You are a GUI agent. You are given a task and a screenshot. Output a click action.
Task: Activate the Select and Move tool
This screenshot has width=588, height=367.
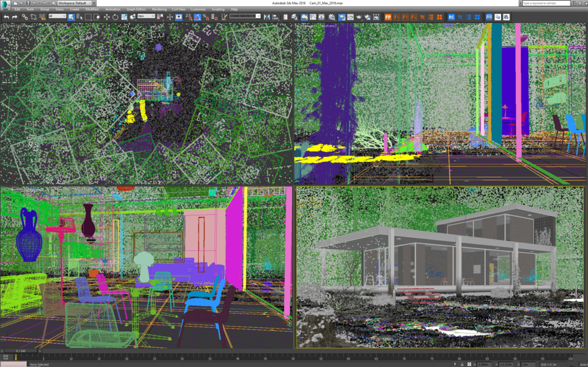click(106, 17)
